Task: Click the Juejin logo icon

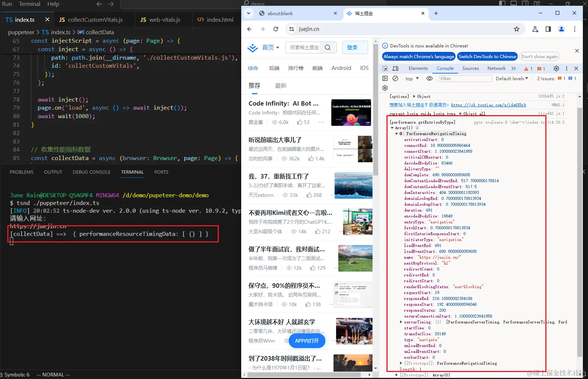Action: point(253,48)
